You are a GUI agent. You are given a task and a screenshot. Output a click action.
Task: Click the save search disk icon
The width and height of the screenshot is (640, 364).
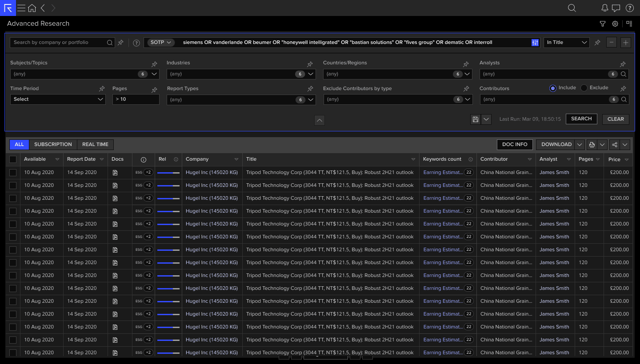tap(476, 119)
